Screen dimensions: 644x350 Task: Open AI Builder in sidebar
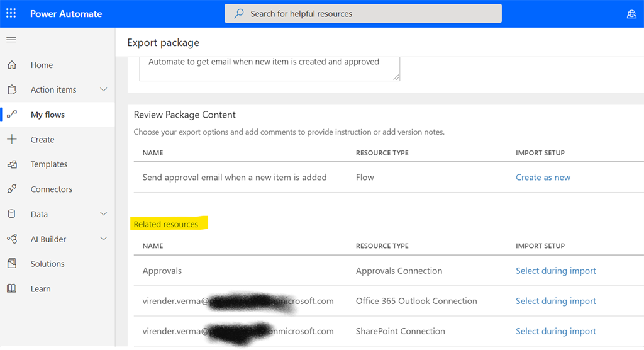tap(48, 239)
